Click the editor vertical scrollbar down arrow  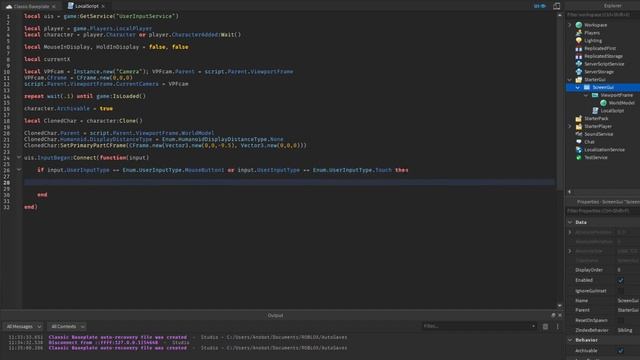[x=559, y=305]
